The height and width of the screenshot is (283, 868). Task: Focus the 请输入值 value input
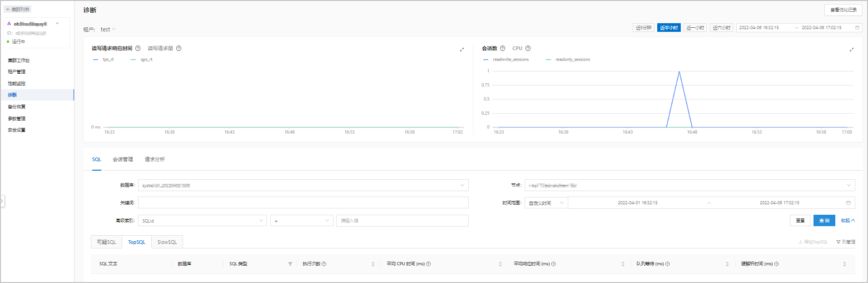tap(402, 221)
